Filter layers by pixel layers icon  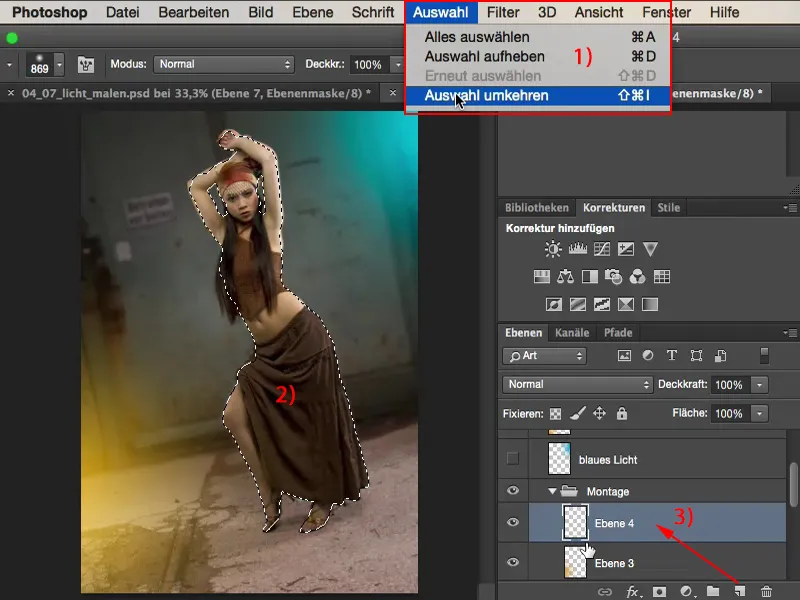[624, 356]
